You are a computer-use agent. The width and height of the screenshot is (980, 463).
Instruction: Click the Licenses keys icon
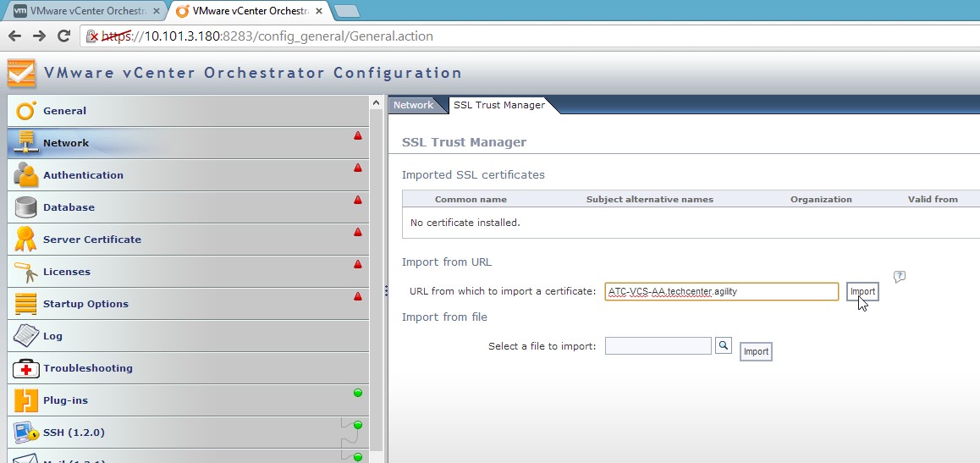click(x=26, y=272)
